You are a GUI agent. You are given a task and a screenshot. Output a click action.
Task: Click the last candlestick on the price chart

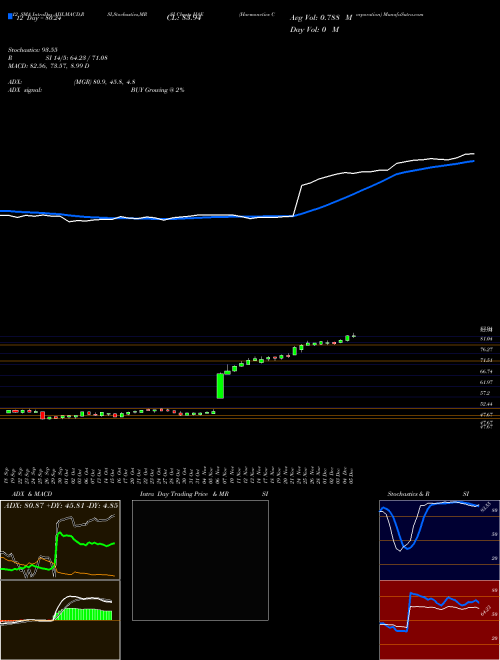354,335
